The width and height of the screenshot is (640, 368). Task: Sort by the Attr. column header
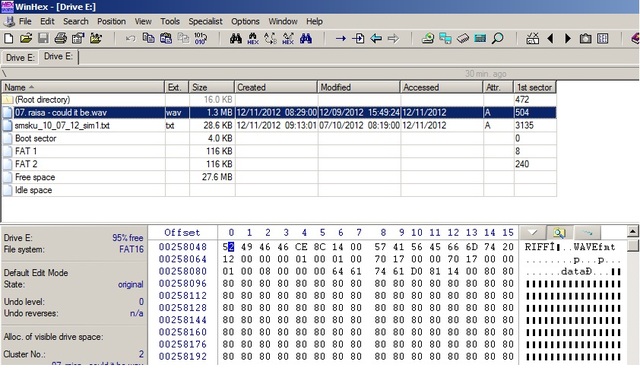pos(498,87)
